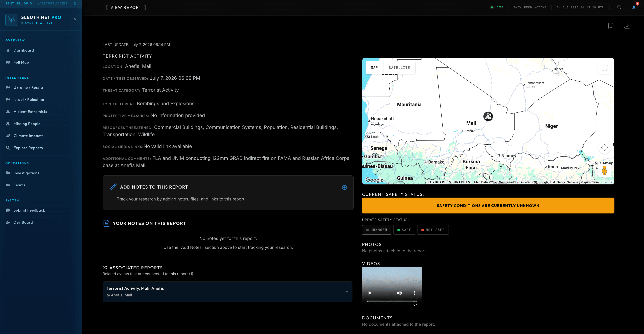The width and height of the screenshot is (644, 334).
Task: Click the Add Notes To This Report heading
Action: point(154,187)
